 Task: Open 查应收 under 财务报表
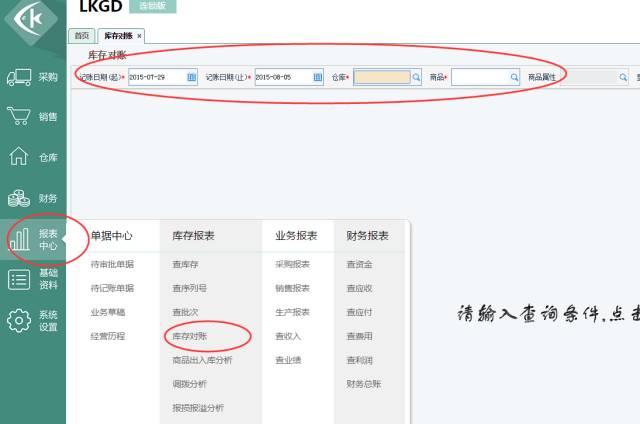(x=359, y=288)
